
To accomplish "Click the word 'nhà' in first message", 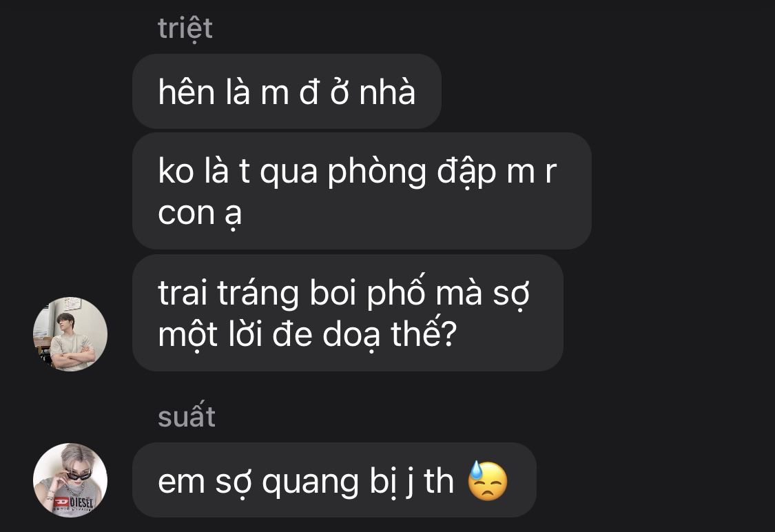I will 387,92.
